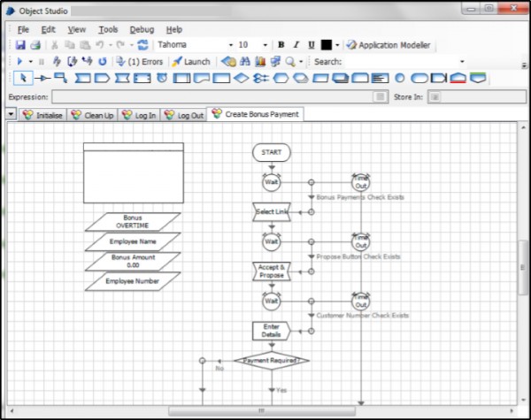Click the black font color swatch
The height and width of the screenshot is (420, 531).
326,45
